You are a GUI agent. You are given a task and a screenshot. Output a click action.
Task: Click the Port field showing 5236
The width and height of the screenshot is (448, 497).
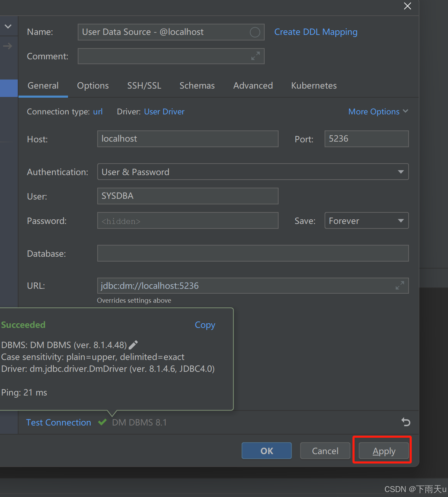point(366,139)
